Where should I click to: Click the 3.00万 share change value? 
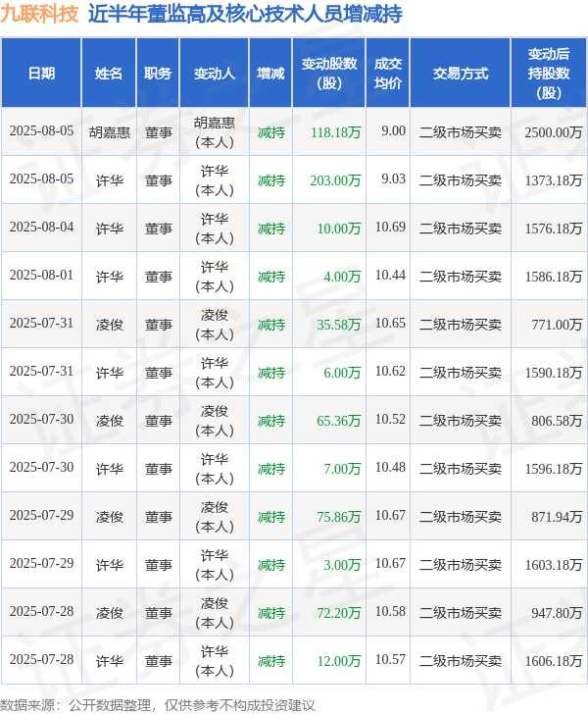[342, 565]
